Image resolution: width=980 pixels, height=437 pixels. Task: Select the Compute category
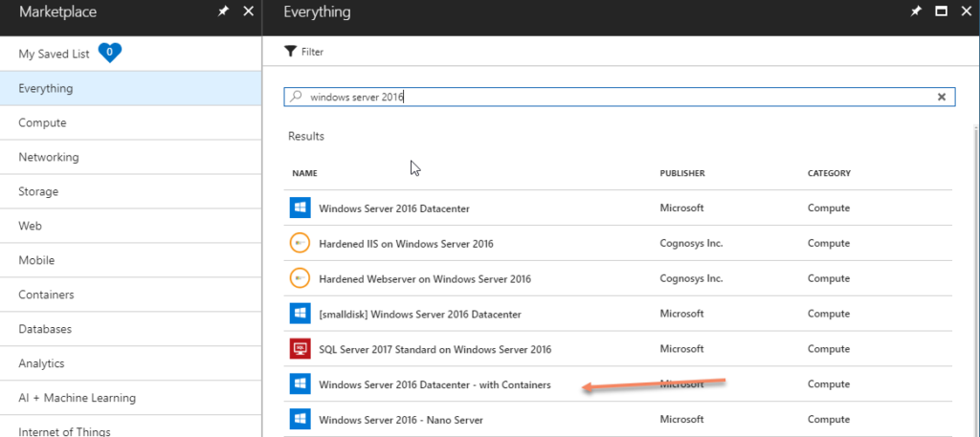pyautogui.click(x=130, y=123)
